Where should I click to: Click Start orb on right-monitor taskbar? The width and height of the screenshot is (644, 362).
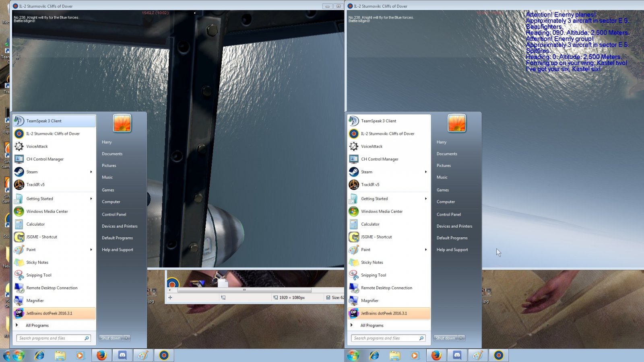tap(353, 355)
